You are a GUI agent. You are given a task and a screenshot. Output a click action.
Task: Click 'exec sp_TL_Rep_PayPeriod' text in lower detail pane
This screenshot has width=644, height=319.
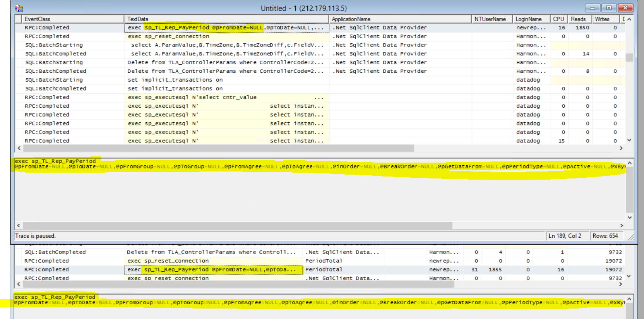tap(55, 297)
